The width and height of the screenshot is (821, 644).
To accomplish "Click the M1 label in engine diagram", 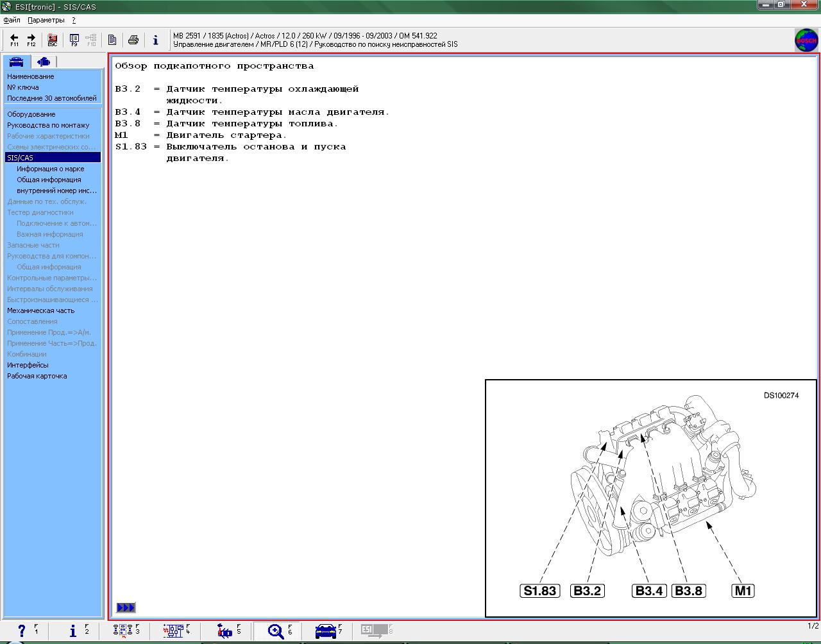I will tap(743, 591).
